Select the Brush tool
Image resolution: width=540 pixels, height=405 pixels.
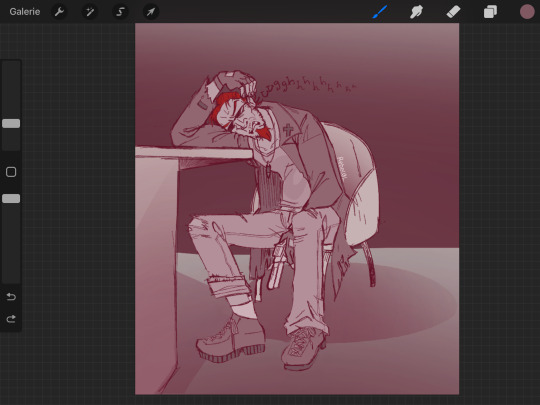click(x=380, y=12)
